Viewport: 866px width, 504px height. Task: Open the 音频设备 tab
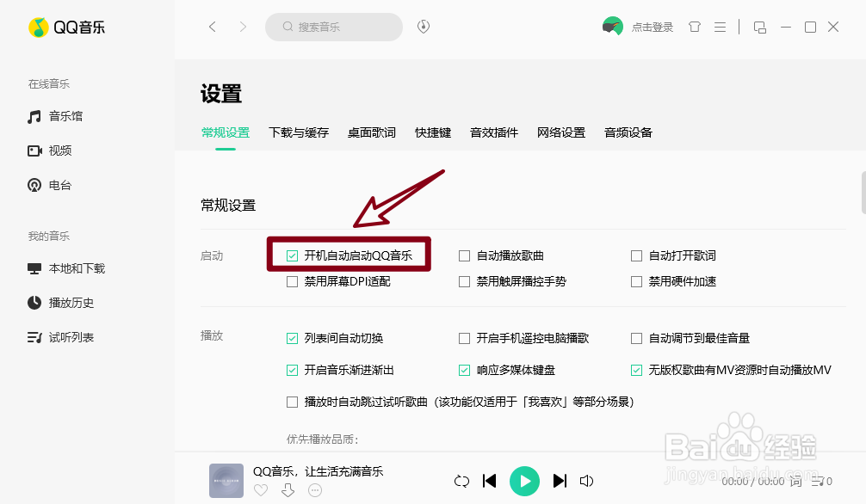[x=628, y=133]
